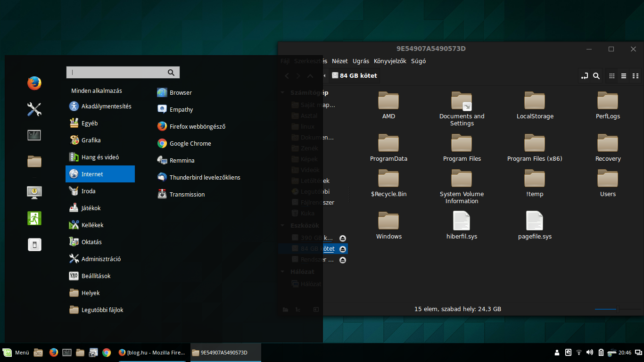Open the Ugrás menu in file manager
The width and height of the screenshot is (644, 362).
click(x=361, y=61)
